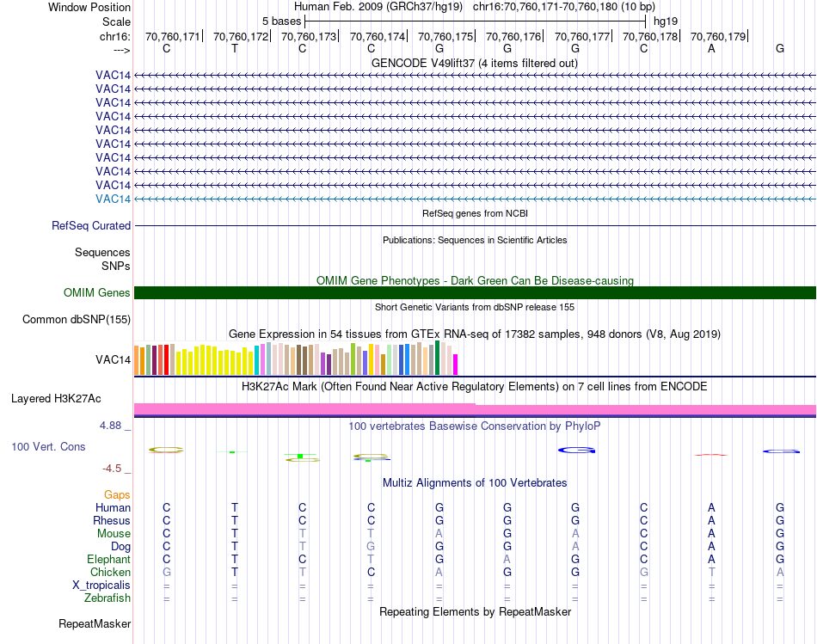Click the Chicken alignment row label

110,572
